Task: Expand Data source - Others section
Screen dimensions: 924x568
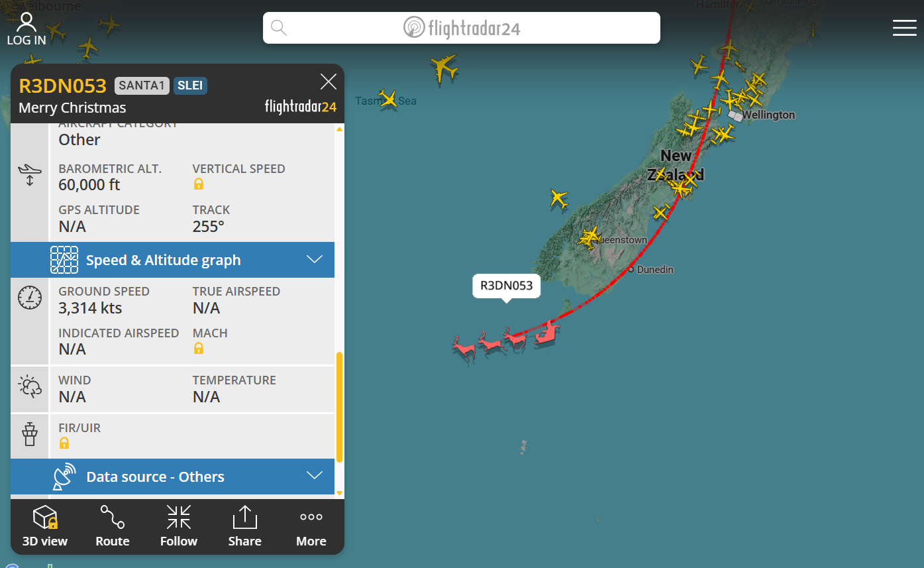Action: pyautogui.click(x=172, y=477)
